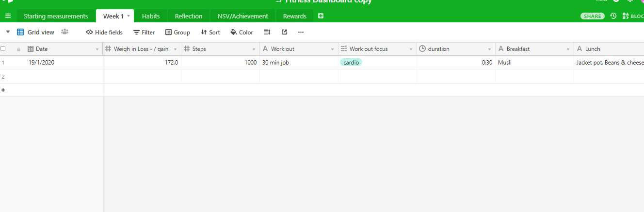Open the Color options
Screen dimensions: 644x212
coord(241,33)
